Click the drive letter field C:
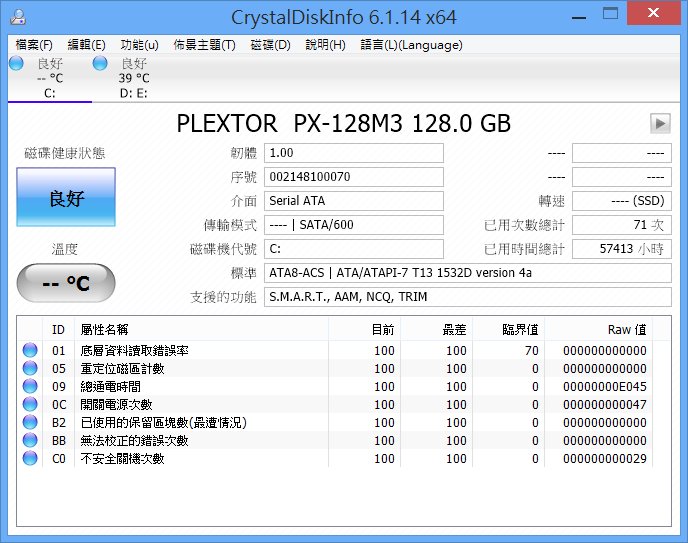 354,249
